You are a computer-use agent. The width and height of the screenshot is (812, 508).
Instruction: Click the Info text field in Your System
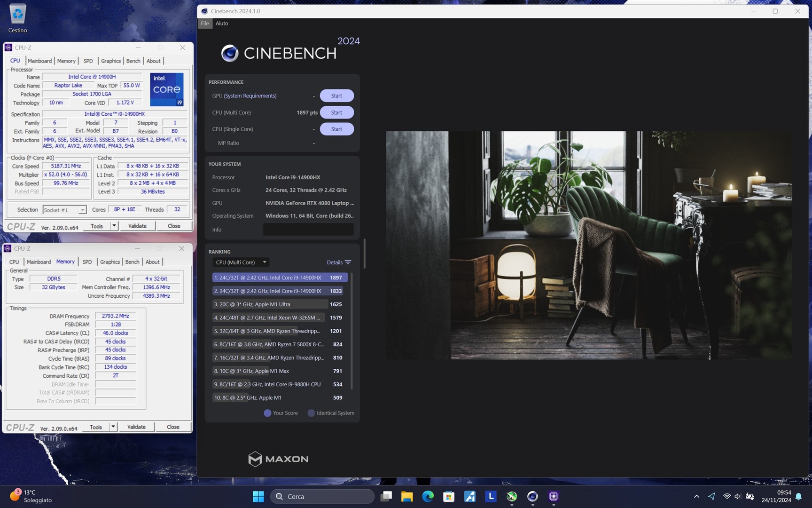coord(308,230)
